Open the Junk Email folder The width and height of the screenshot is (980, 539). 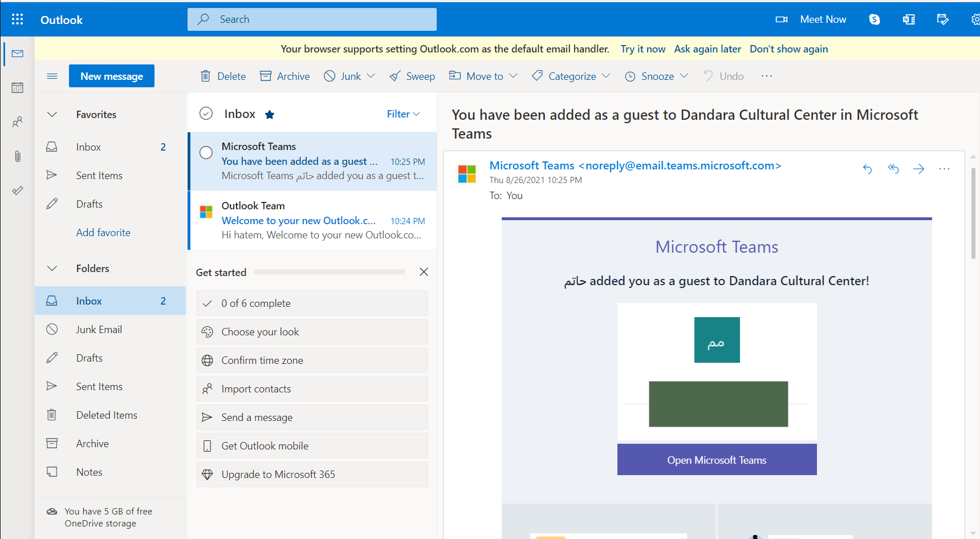pos(99,330)
